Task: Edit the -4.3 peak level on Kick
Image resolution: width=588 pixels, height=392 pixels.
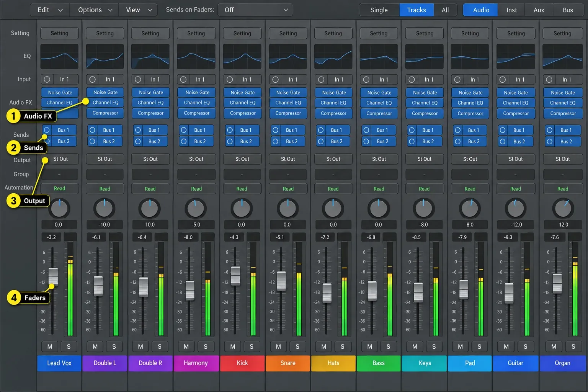Action: (x=234, y=237)
